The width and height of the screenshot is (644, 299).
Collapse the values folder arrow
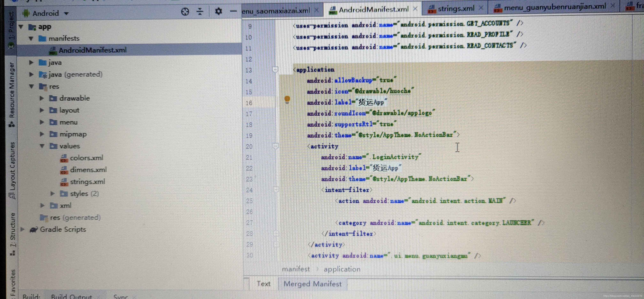[42, 146]
